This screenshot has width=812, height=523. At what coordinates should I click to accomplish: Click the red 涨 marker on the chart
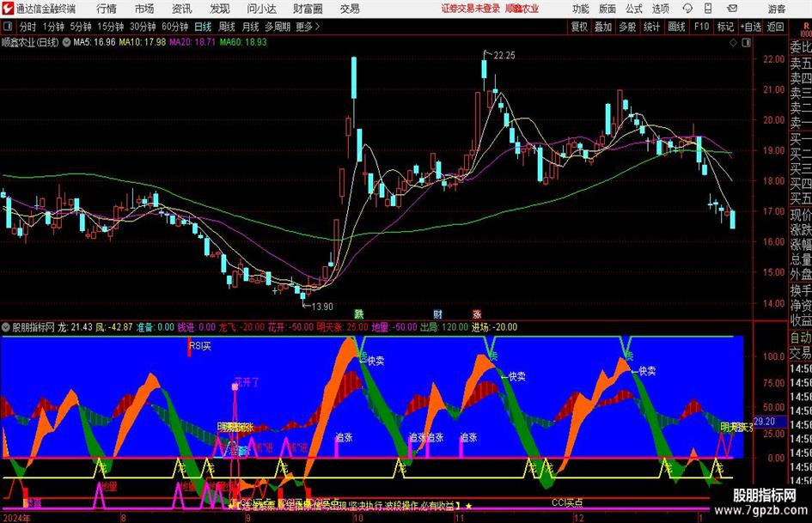click(x=476, y=313)
